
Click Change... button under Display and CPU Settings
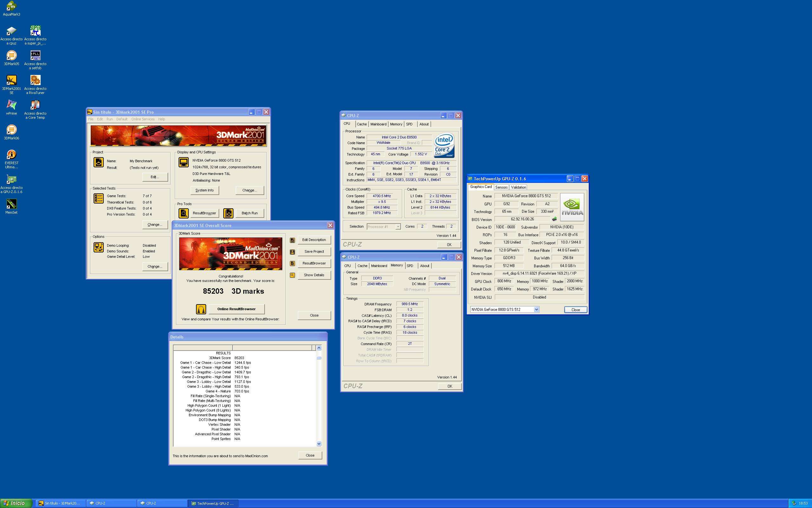tap(250, 190)
